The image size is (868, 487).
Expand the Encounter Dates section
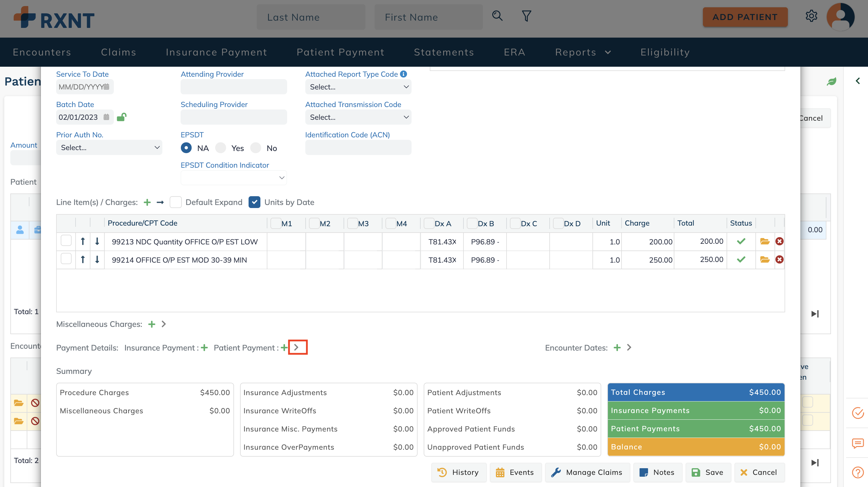629,347
